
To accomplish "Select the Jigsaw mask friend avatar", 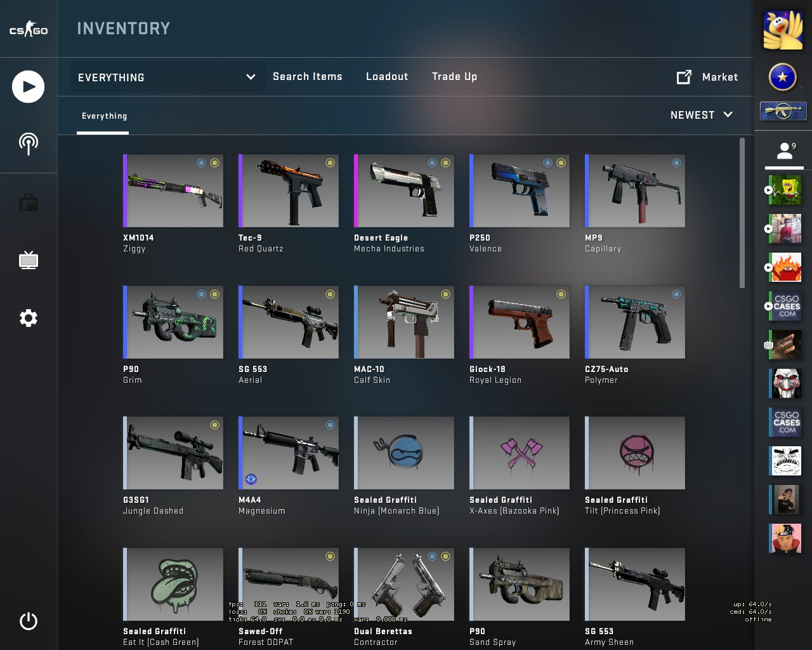I will (785, 383).
